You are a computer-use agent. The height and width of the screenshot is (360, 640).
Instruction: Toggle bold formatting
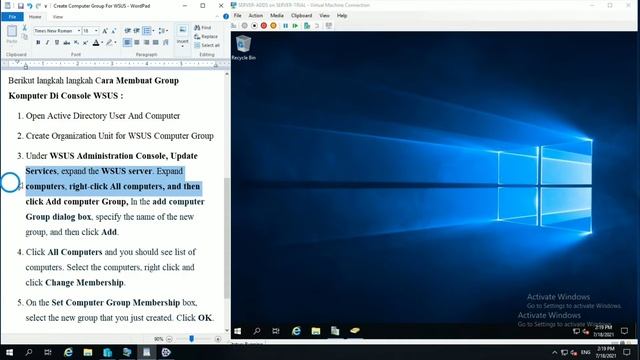(x=38, y=42)
